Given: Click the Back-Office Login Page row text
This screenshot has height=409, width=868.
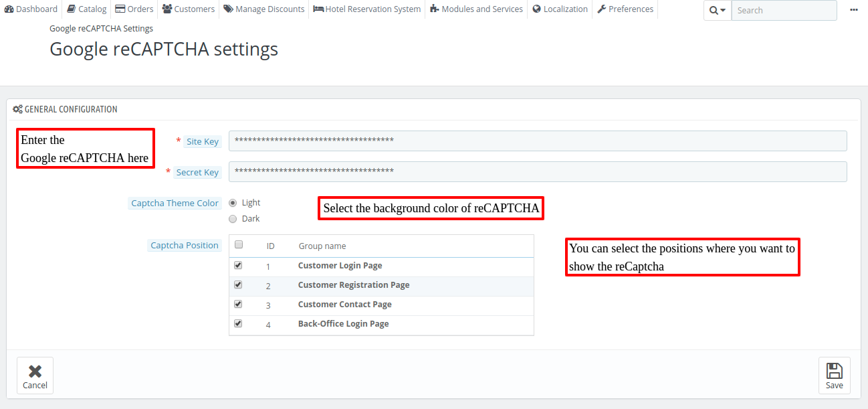Looking at the screenshot, I should 344,324.
